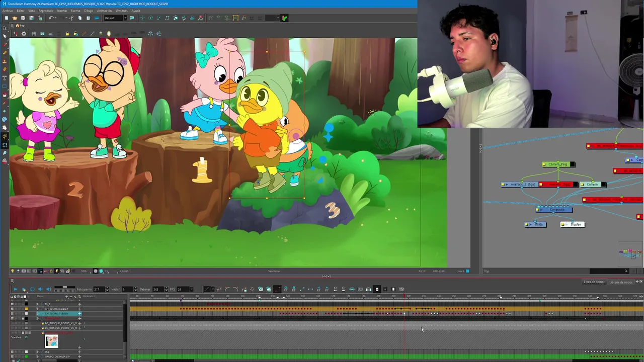
Task: Select the Camera_Peg node in node view
Action: tap(558, 164)
